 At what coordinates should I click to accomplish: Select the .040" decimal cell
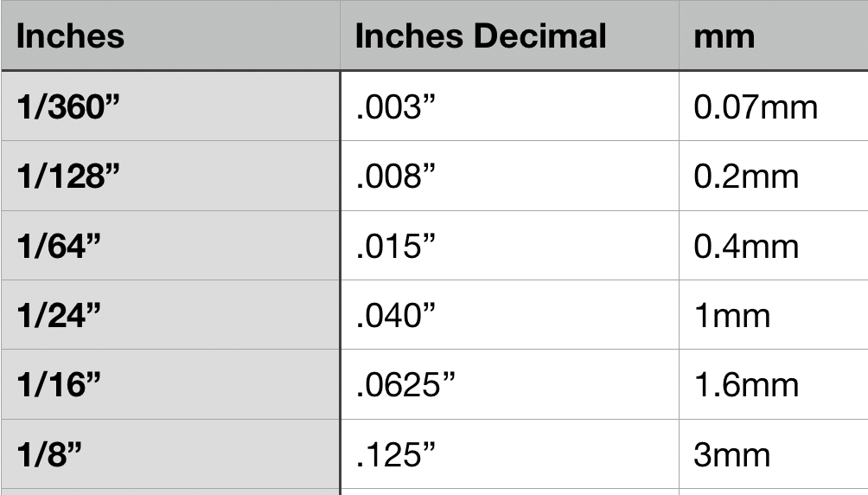click(x=396, y=315)
